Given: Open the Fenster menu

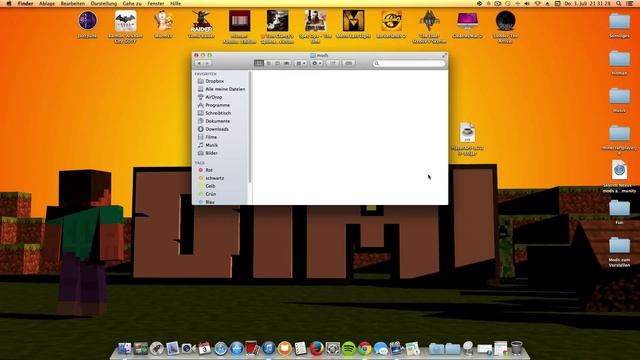Looking at the screenshot, I should 156,3.
